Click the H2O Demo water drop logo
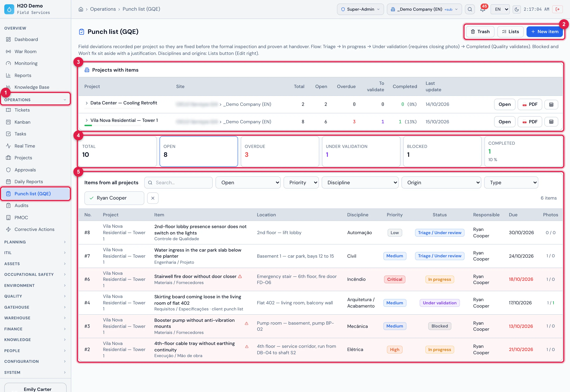The height and width of the screenshot is (392, 570). click(9, 9)
